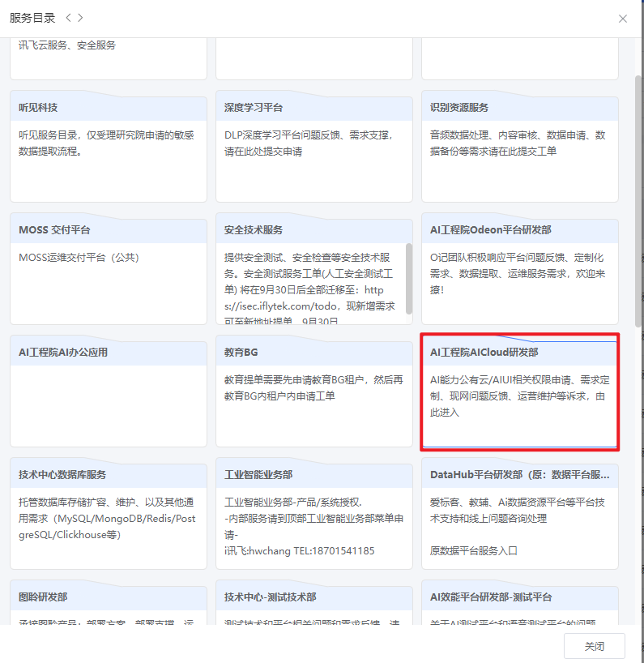Open the 深度学习平台 service card
Image resolution: width=644 pixels, height=663 pixels.
(x=314, y=147)
